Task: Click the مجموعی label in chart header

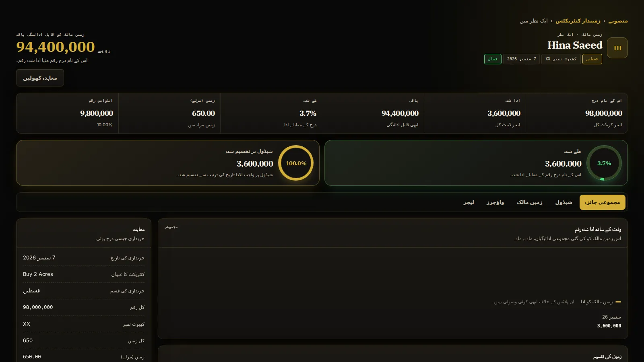Action: 171,227
